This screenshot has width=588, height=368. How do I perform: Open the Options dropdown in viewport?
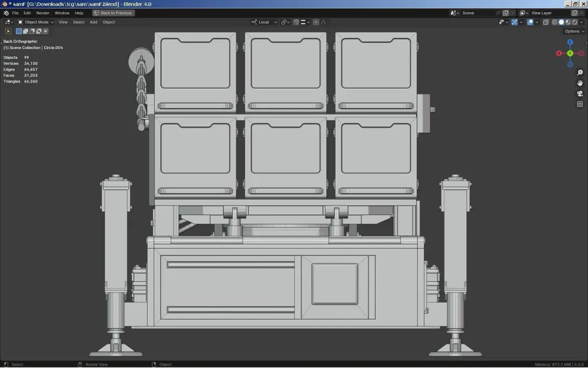point(574,31)
